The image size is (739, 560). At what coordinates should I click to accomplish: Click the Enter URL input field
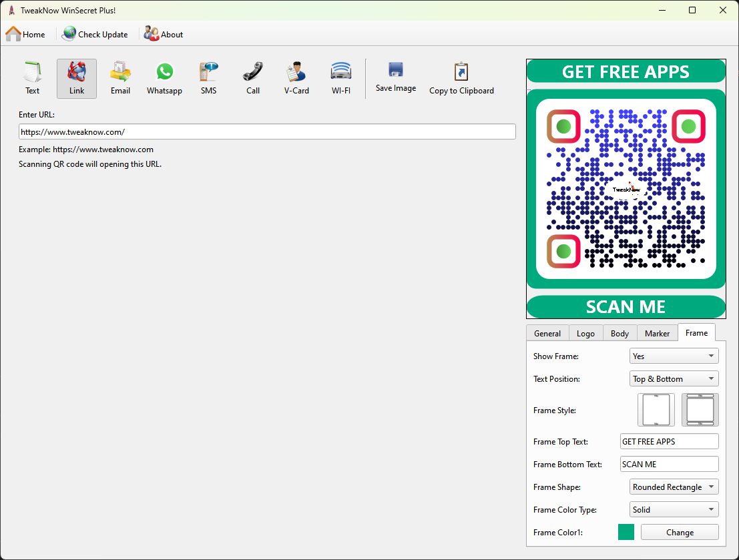click(x=267, y=131)
